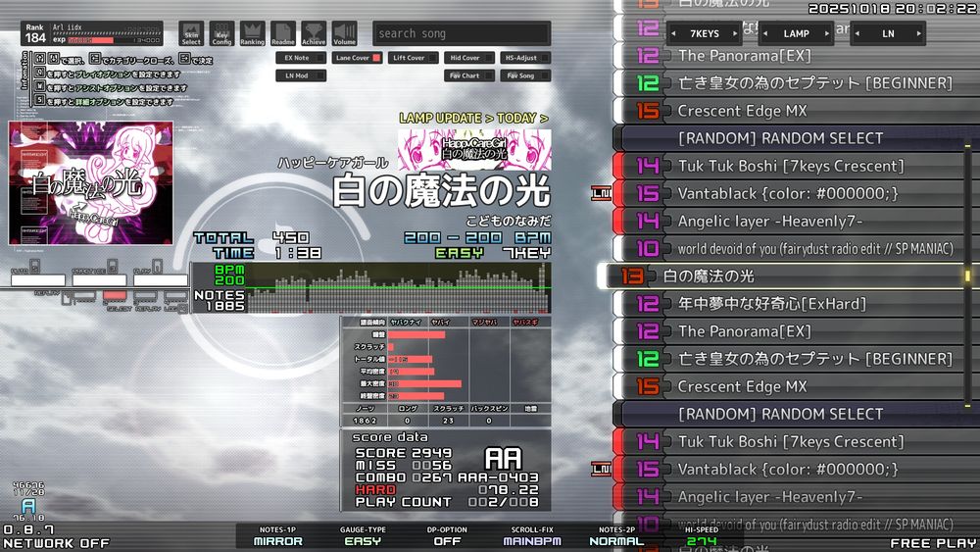The width and height of the screenshot is (980, 552).
Task: Click song list scrollbar yellow thumb
Action: pyautogui.click(x=967, y=276)
